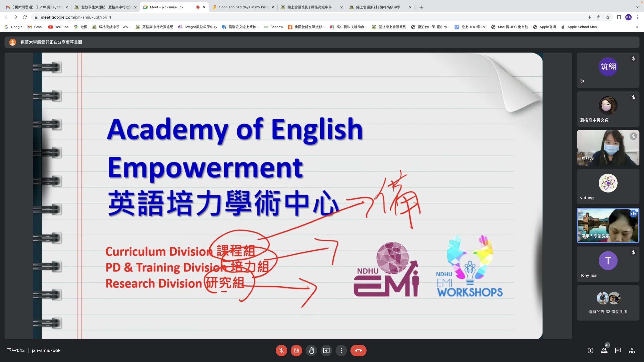Bookmark this page with star icon
Screen dimensions: 644x362
tap(608, 17)
